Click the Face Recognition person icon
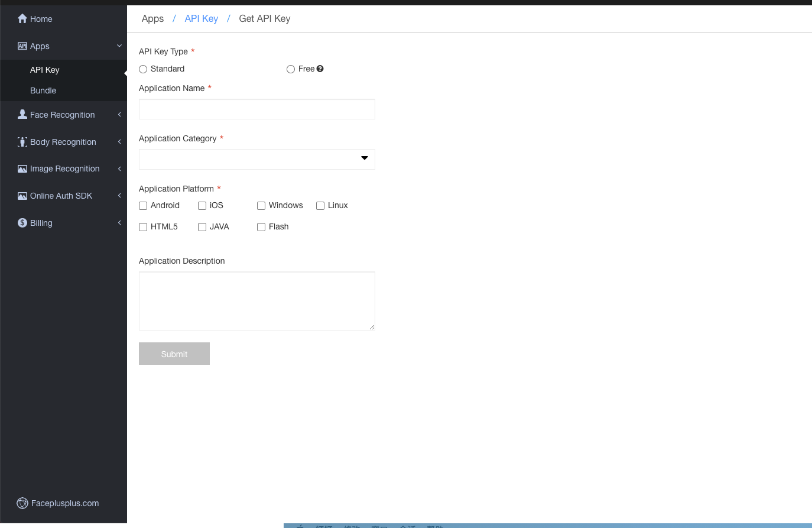Image resolution: width=812 pixels, height=528 pixels. [22, 115]
